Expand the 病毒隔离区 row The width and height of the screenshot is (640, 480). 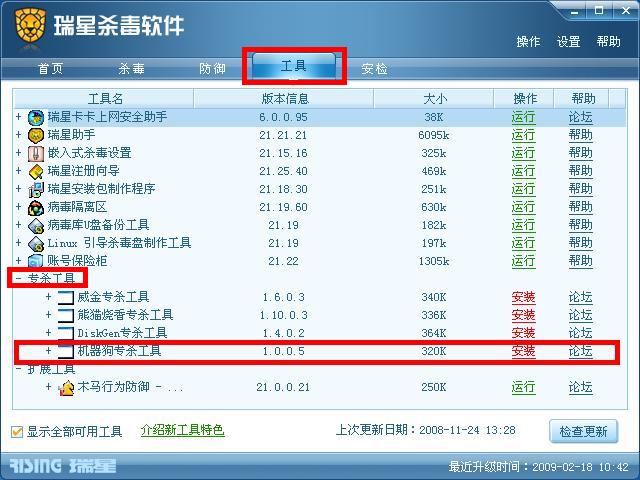pyautogui.click(x=18, y=207)
